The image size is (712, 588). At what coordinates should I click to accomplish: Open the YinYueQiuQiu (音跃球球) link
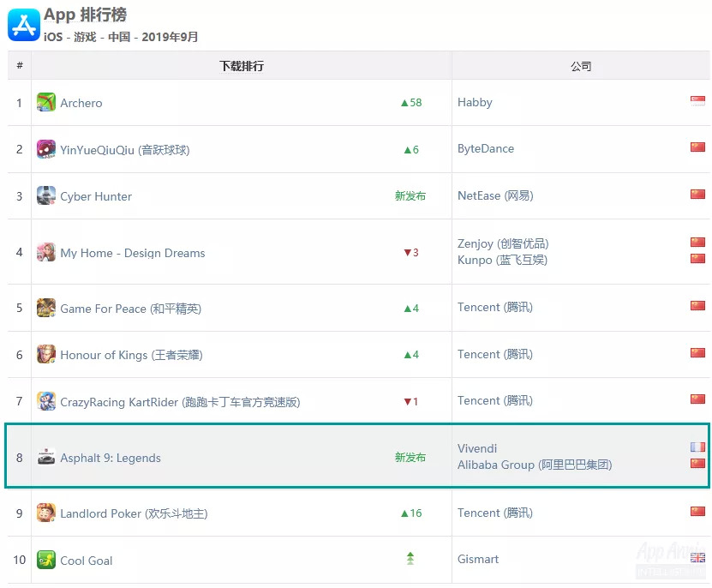click(125, 150)
